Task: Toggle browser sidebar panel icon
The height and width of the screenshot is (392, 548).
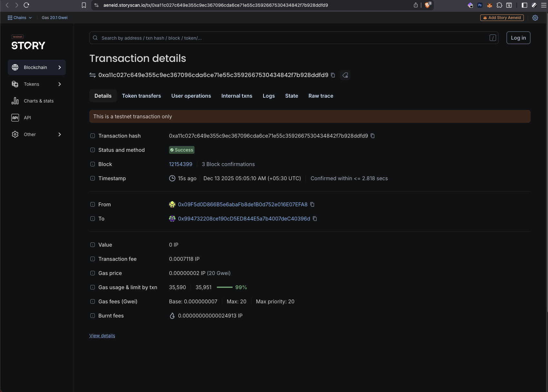Action: pos(524,5)
